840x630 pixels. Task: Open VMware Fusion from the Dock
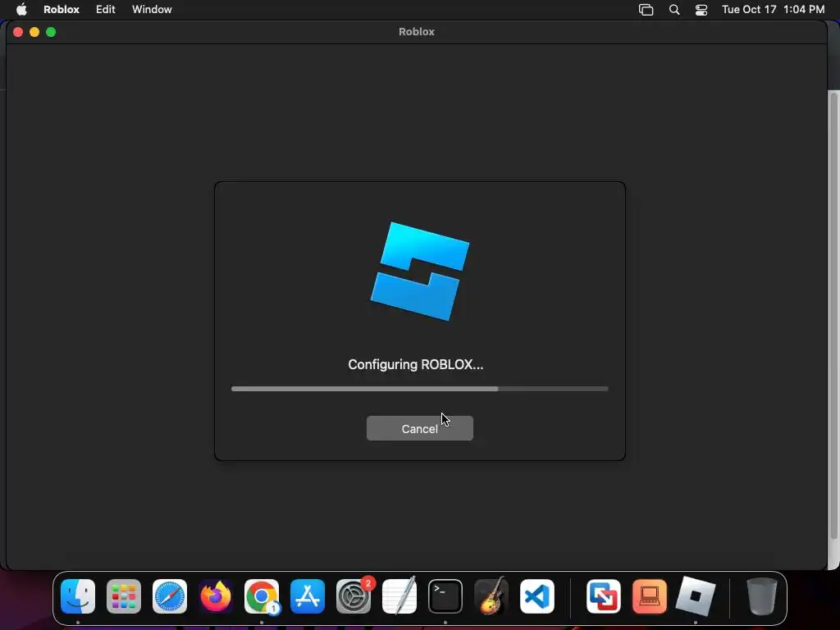[604, 596]
